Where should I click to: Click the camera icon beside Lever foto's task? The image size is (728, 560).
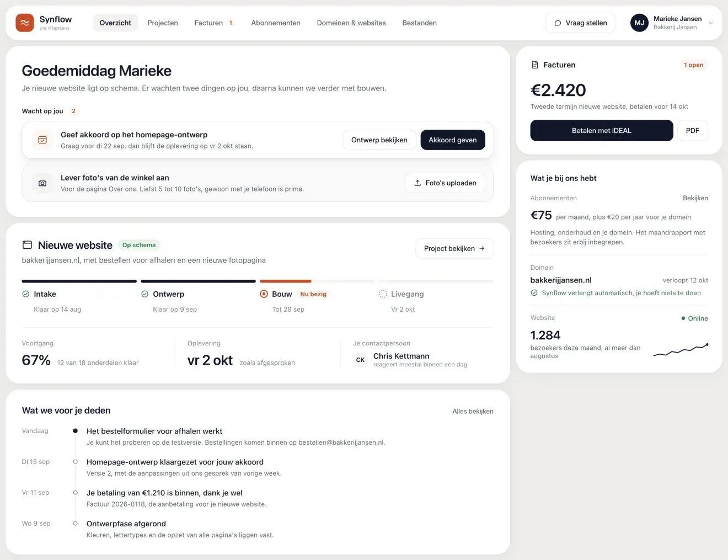pyautogui.click(x=42, y=183)
